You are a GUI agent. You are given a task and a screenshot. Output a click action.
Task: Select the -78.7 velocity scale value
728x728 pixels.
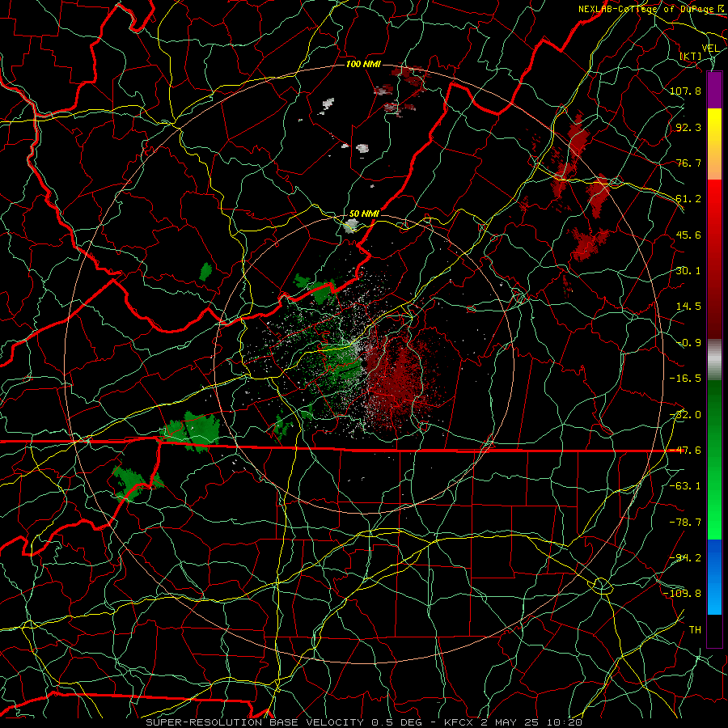[685, 523]
